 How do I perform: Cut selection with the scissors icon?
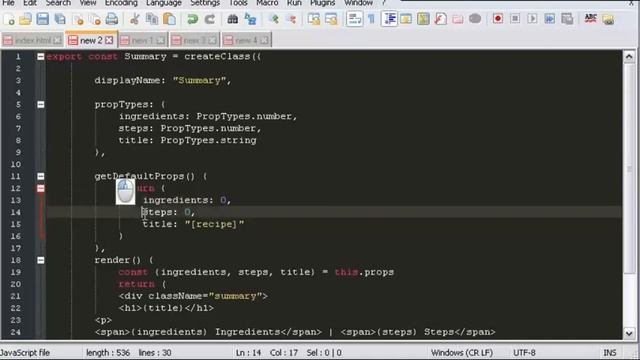click(134, 19)
